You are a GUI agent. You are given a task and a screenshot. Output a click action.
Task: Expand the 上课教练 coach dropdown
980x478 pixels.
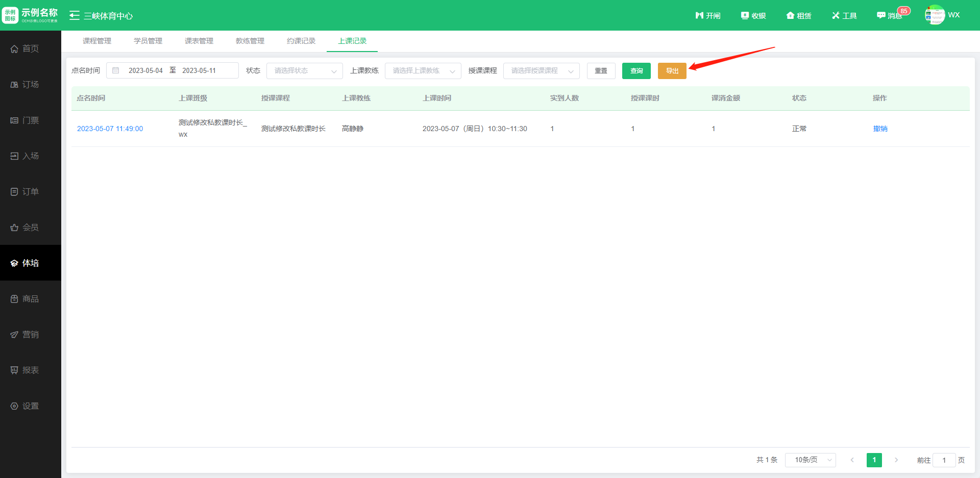[x=423, y=71]
